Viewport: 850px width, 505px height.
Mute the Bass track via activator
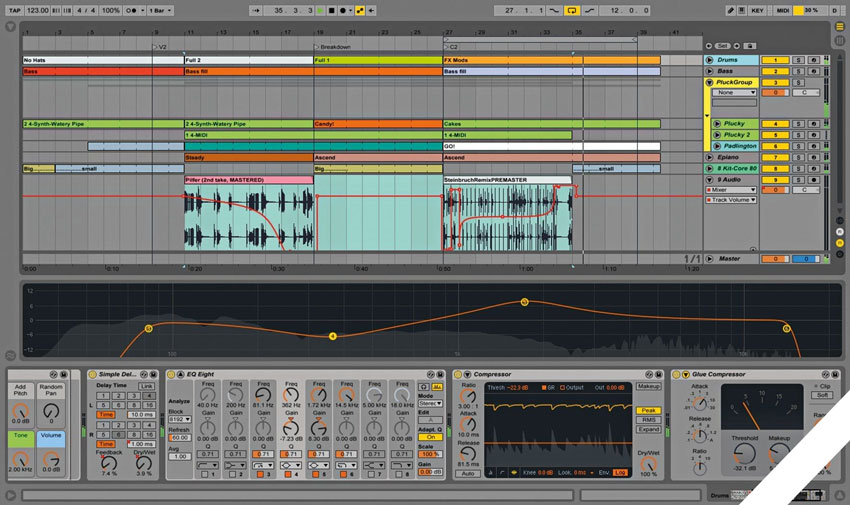coord(774,71)
